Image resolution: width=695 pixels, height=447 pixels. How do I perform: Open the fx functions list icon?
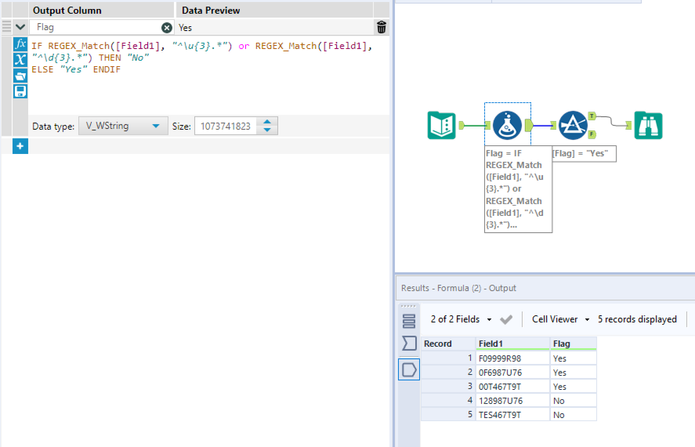coord(20,44)
